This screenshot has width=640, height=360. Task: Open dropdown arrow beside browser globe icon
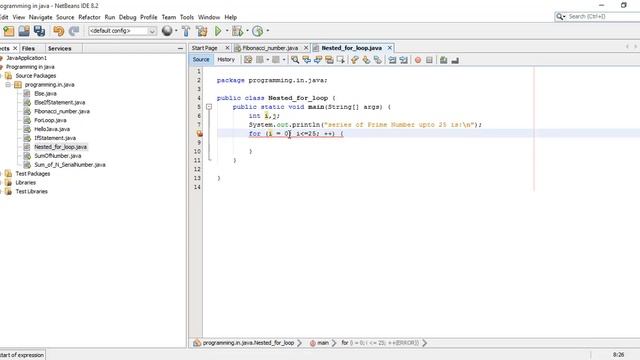click(176, 31)
